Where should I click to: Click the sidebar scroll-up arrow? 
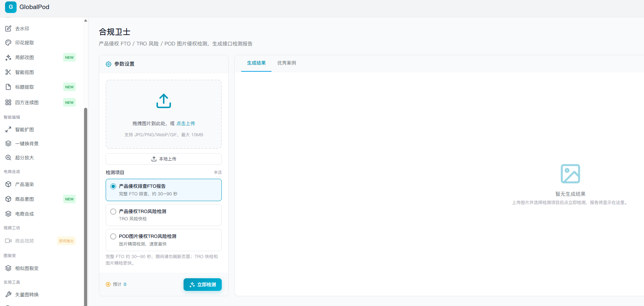pyautogui.click(x=85, y=21)
